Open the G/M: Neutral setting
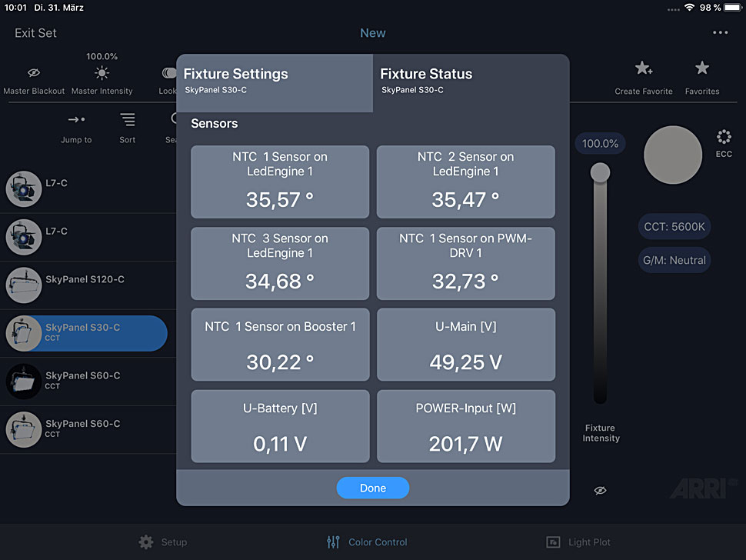The height and width of the screenshot is (560, 746). (674, 260)
